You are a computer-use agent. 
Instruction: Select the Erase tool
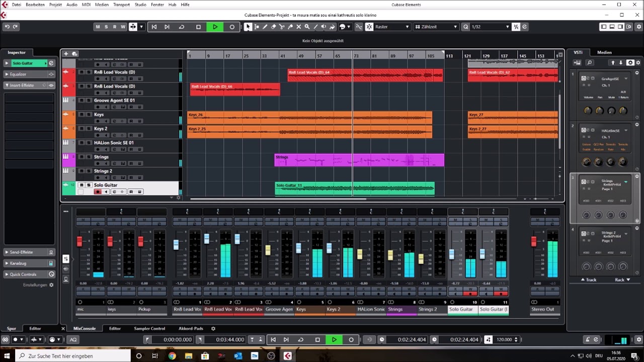click(x=274, y=27)
